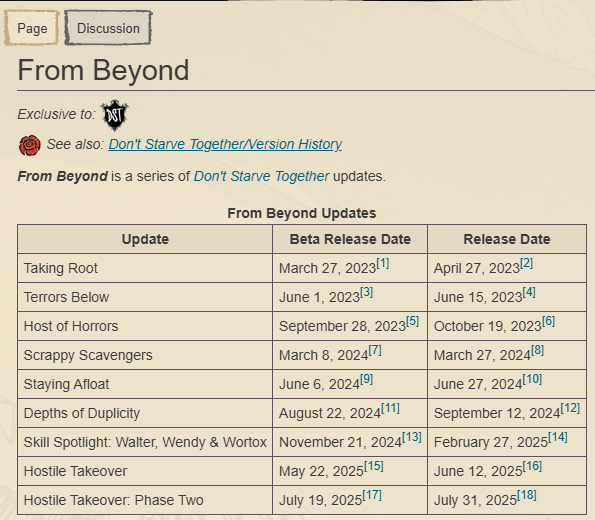This screenshot has height=520, width=595.
Task: Switch to the Page tab
Action: pos(32,28)
